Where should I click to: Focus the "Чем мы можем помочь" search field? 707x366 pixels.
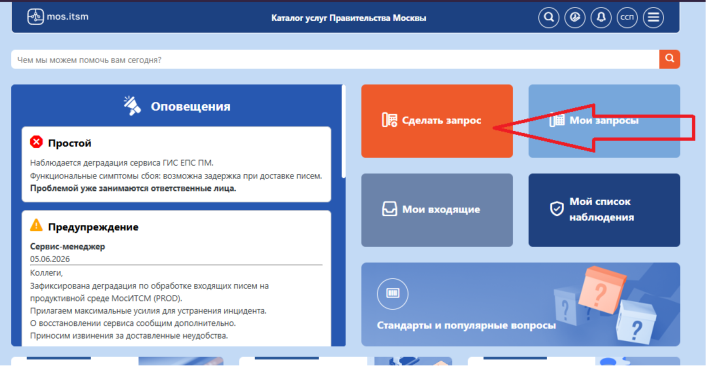pyautogui.click(x=335, y=59)
